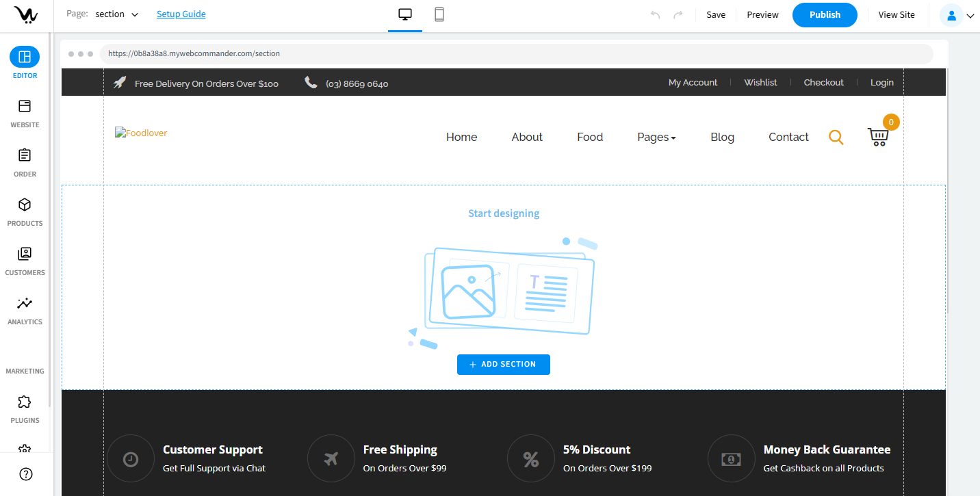
Task: Open the Analytics section icon
Action: click(x=25, y=303)
